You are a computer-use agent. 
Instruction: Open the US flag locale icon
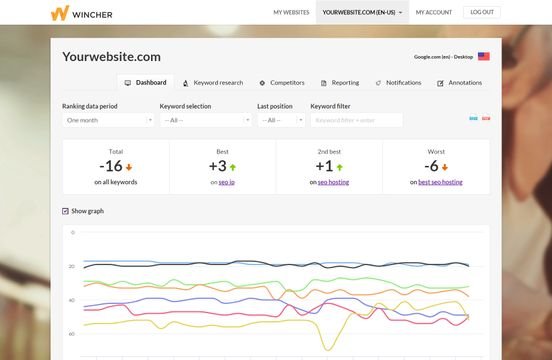coord(484,56)
